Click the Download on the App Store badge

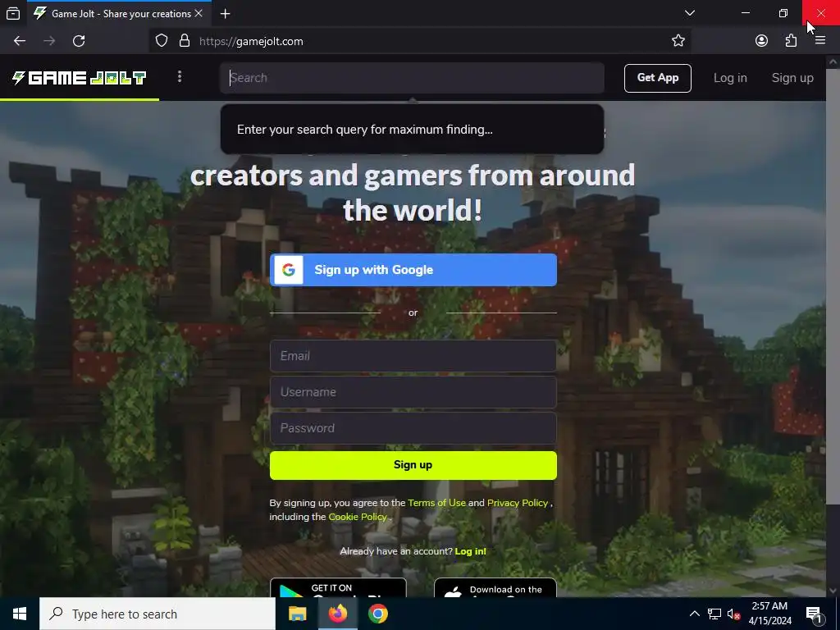pyautogui.click(x=495, y=587)
